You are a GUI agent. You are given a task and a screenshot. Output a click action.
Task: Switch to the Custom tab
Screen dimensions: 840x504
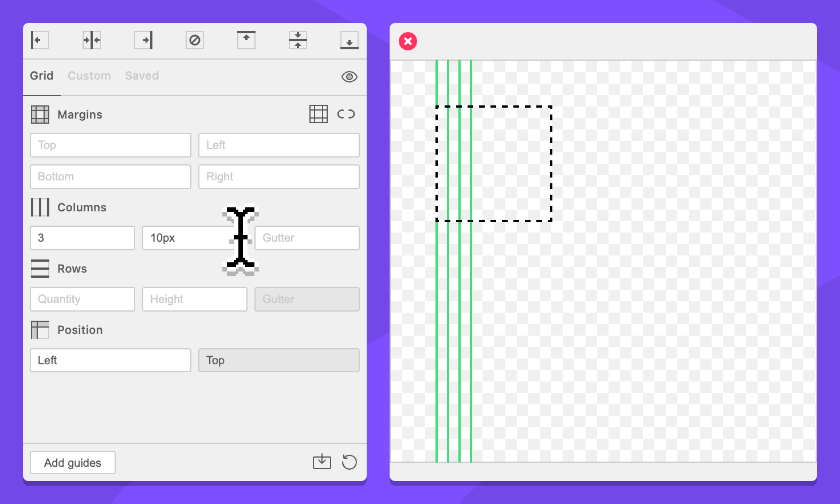coord(89,76)
